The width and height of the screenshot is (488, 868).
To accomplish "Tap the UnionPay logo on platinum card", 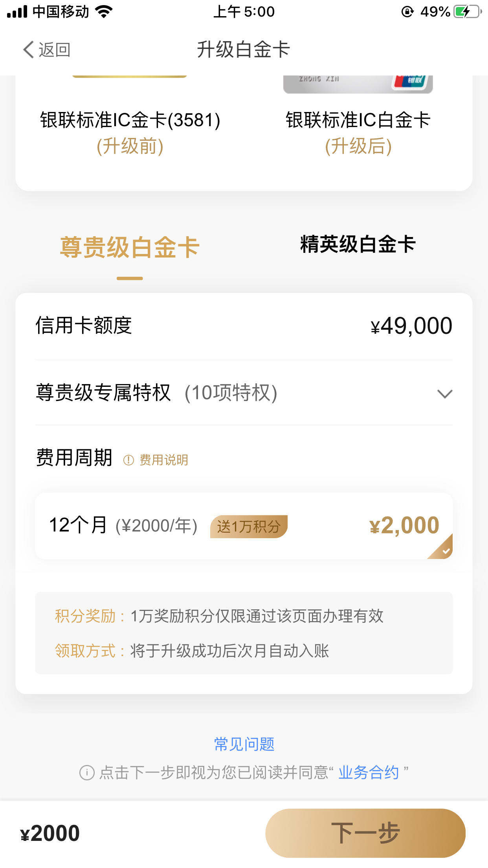I will pyautogui.click(x=409, y=81).
